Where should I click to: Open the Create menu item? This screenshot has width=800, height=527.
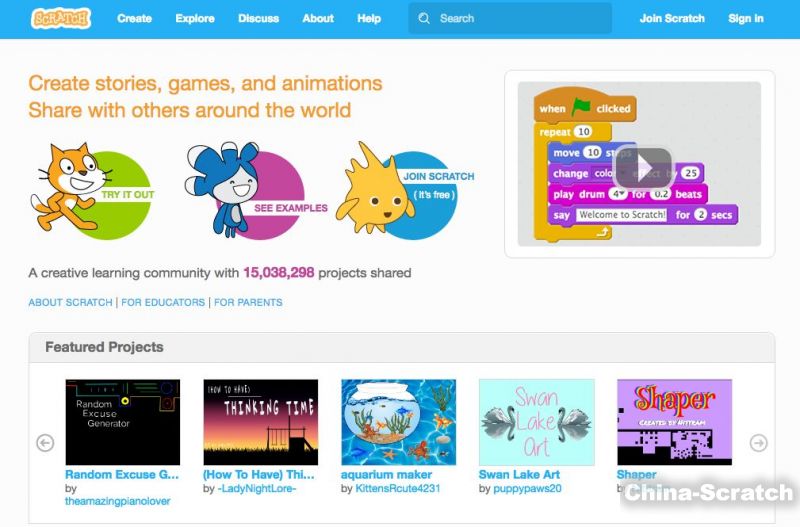tap(134, 18)
